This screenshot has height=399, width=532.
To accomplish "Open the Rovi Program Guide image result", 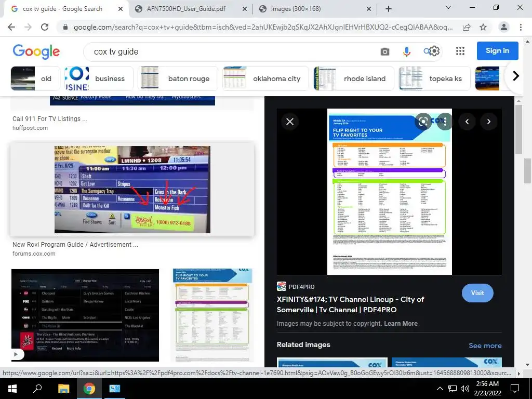I will (132, 189).
